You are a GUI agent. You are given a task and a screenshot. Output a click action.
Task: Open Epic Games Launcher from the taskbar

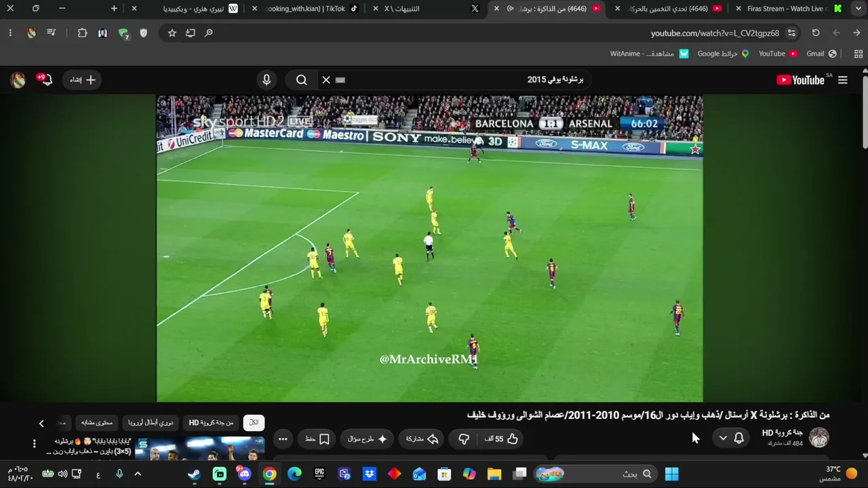click(x=319, y=474)
